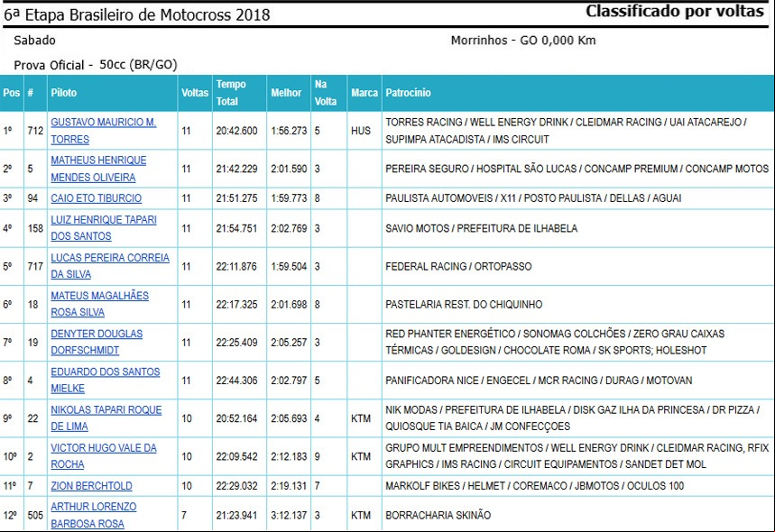This screenshot has height=532, width=775.
Task: Select best lap 2:05.257
Action: coord(289,343)
